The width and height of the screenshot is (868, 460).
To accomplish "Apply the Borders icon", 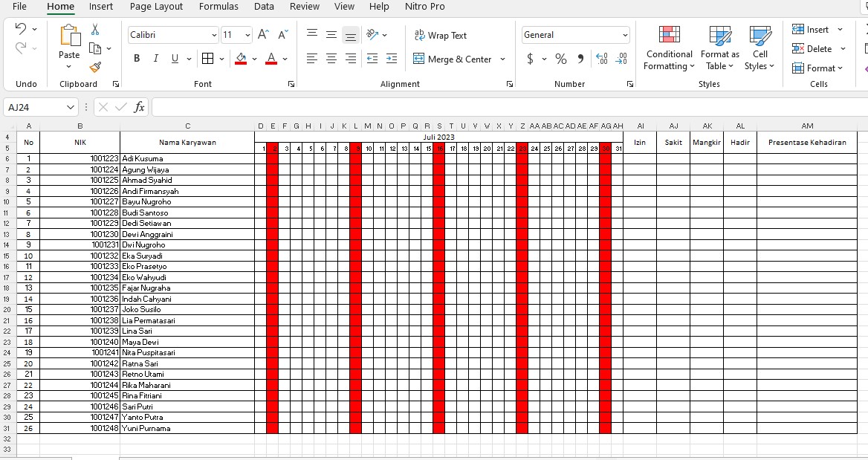I will tap(207, 59).
